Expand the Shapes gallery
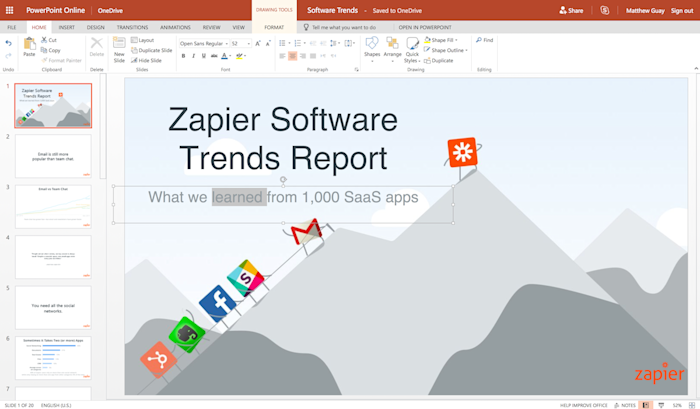Screen dimensions: 700x409 372,50
